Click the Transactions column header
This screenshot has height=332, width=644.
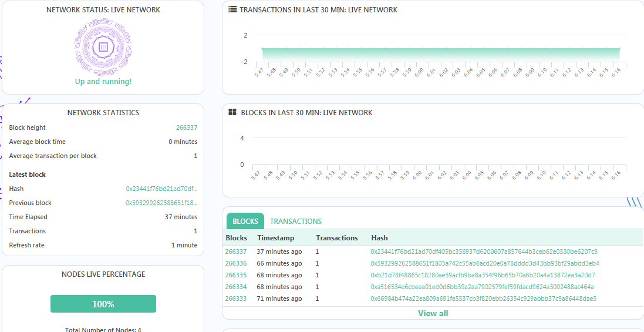337,238
